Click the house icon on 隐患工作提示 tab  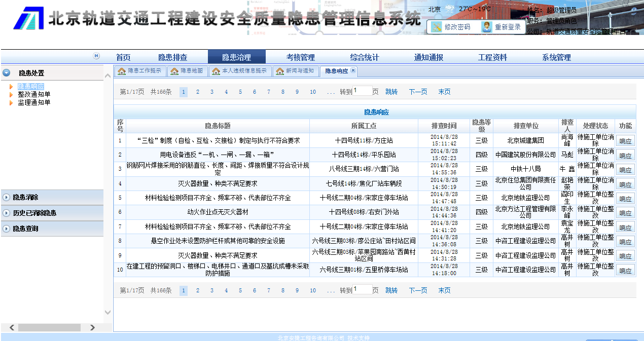pos(122,71)
